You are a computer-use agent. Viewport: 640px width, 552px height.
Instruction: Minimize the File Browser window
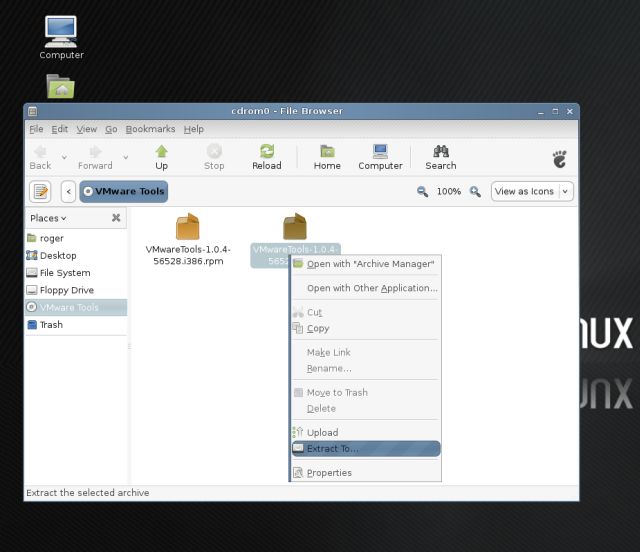[541, 111]
